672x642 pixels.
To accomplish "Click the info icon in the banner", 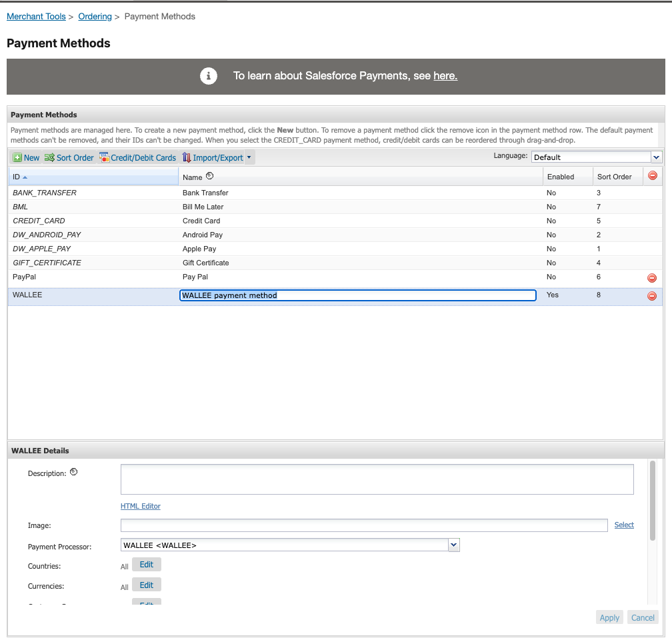I will coord(209,76).
